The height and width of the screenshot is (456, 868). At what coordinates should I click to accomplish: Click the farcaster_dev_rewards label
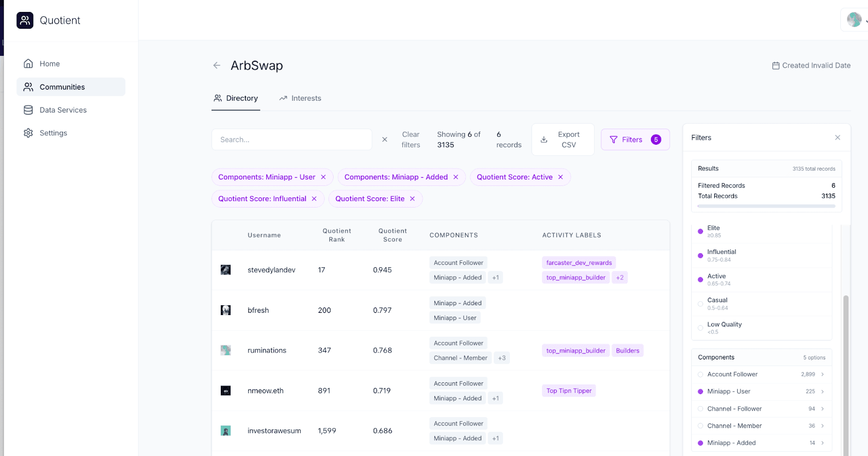click(579, 263)
